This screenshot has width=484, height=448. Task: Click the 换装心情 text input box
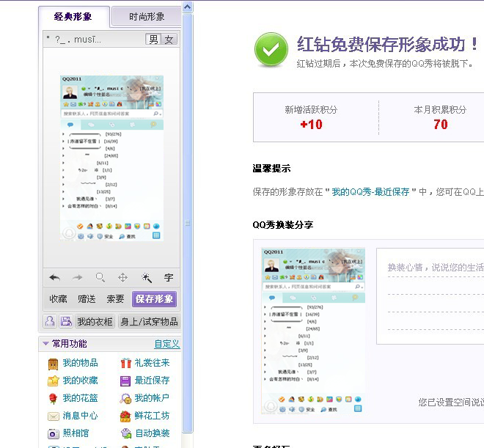pos(430,296)
